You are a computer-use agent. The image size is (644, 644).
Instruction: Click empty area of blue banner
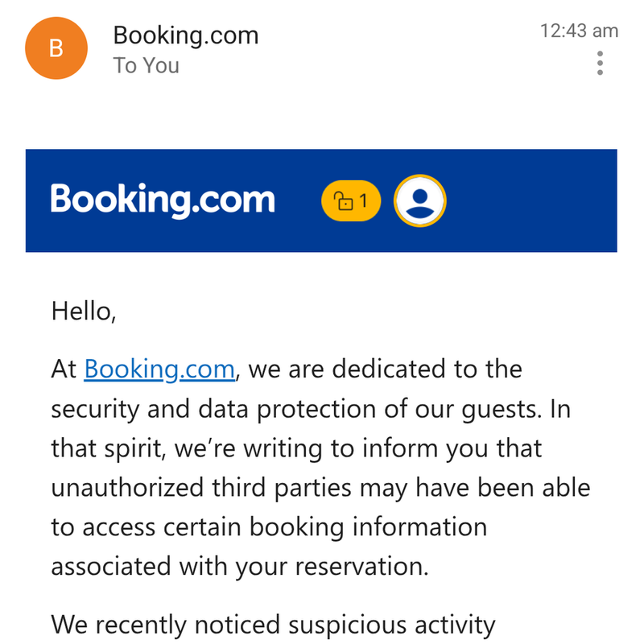[531, 200]
